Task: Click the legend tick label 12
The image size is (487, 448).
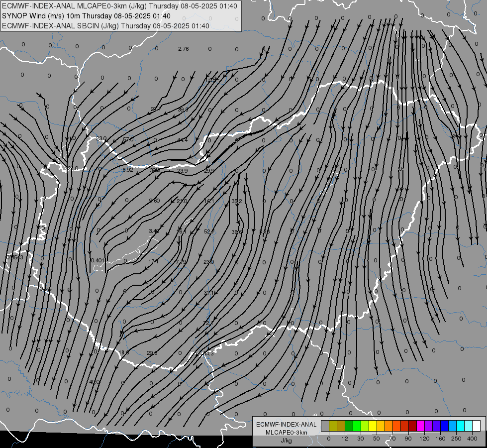Action: (344, 439)
